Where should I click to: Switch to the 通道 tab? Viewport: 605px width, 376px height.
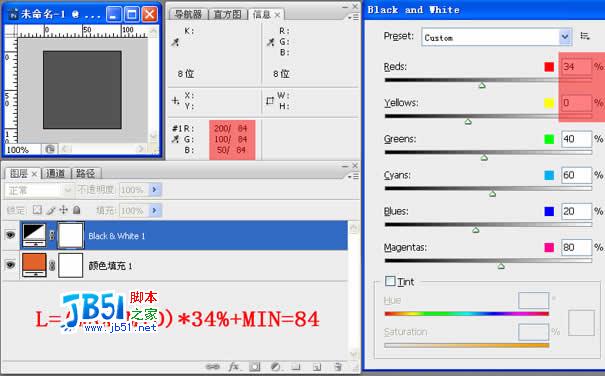(x=56, y=173)
